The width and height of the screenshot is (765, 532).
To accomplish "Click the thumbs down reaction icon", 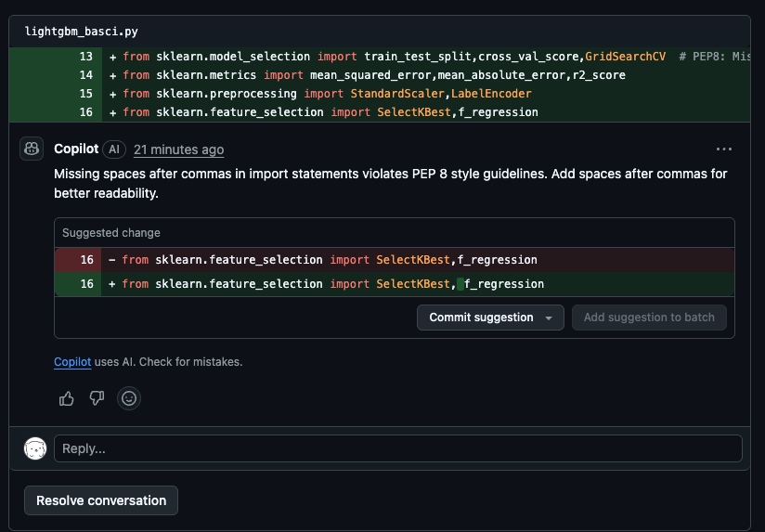I will tap(97, 398).
